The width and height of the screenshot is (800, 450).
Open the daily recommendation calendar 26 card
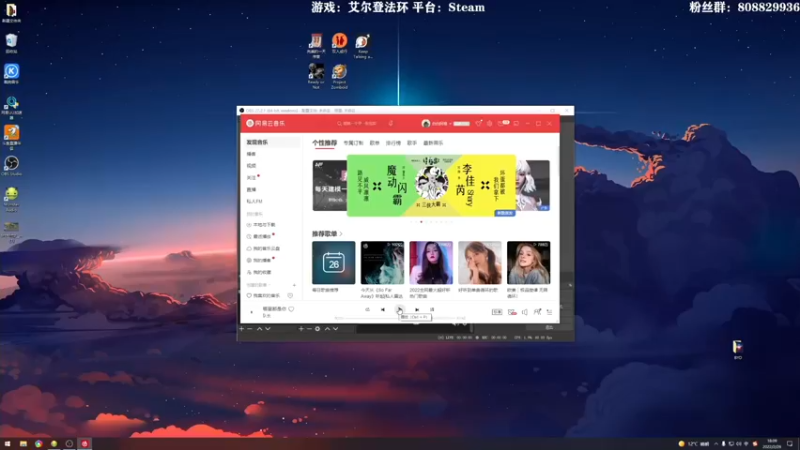tap(333, 263)
